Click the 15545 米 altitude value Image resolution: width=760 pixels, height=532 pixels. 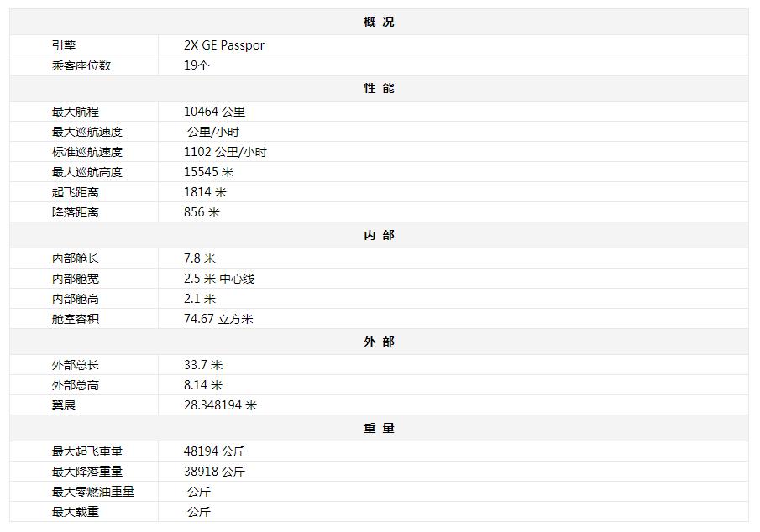209,172
